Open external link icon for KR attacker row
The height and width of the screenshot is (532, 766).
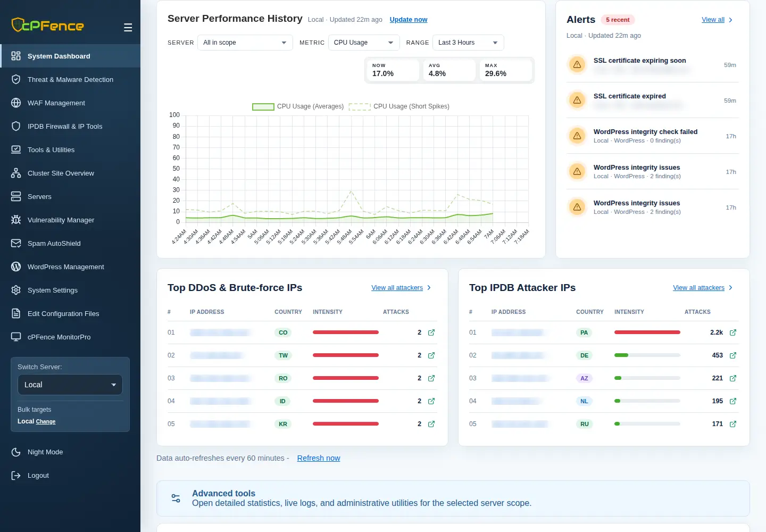pos(431,424)
